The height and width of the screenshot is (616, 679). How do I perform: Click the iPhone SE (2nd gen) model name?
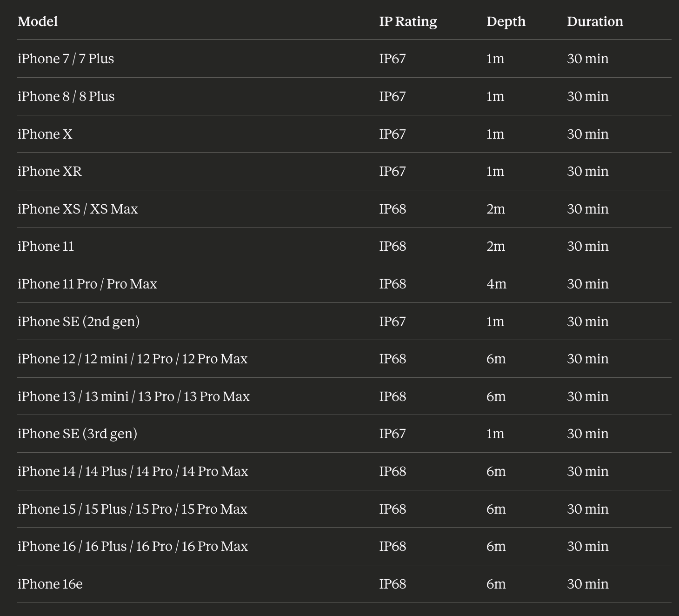click(79, 321)
